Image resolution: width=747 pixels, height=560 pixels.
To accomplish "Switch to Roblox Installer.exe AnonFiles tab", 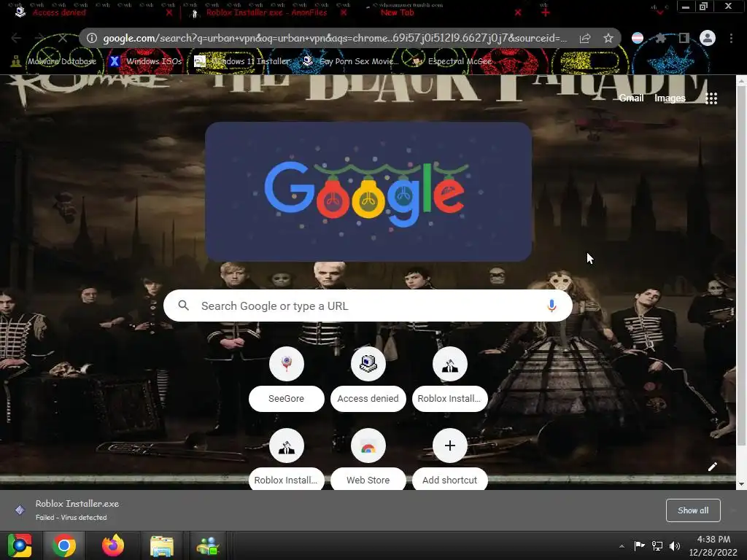I will click(267, 12).
